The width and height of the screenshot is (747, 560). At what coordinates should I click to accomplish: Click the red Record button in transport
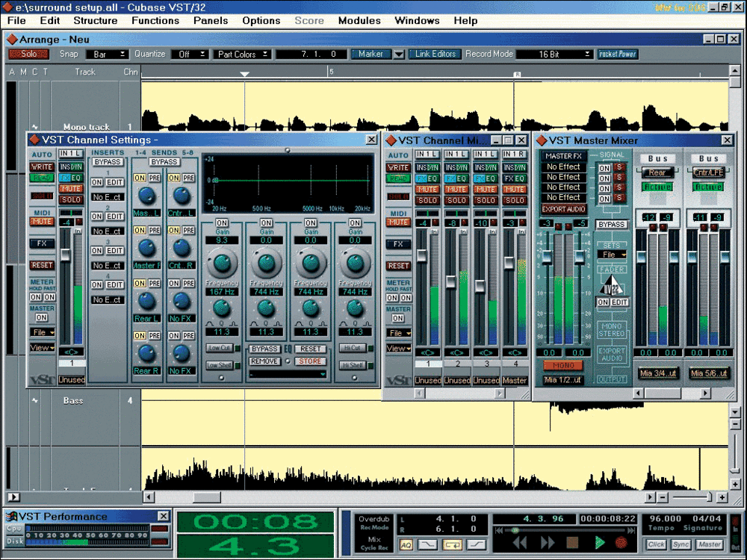tap(621, 543)
